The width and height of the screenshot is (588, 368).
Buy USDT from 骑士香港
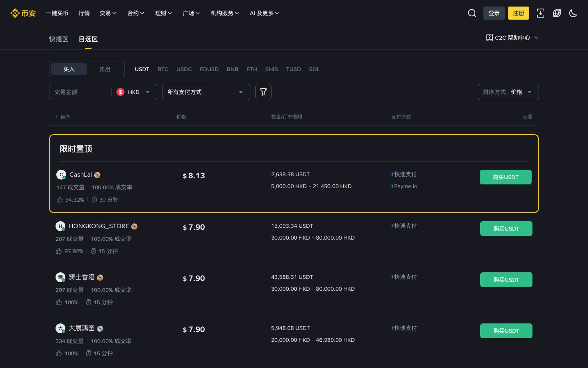coord(506,280)
